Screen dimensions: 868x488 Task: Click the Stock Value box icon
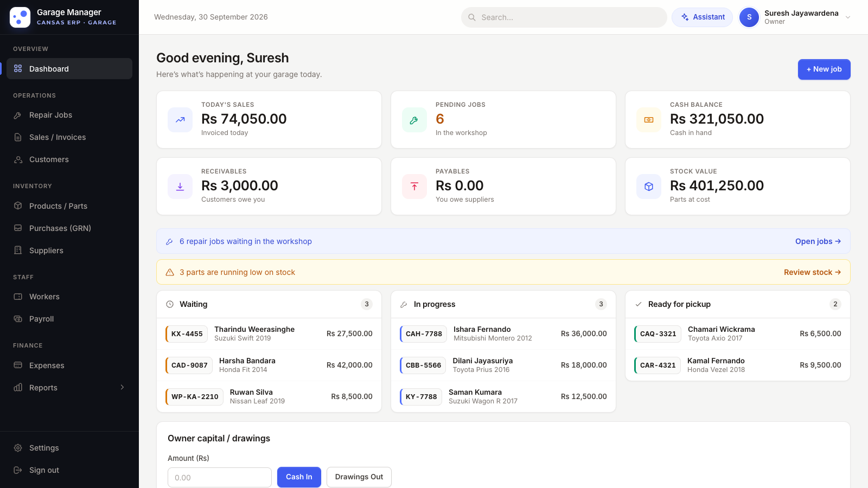649,187
